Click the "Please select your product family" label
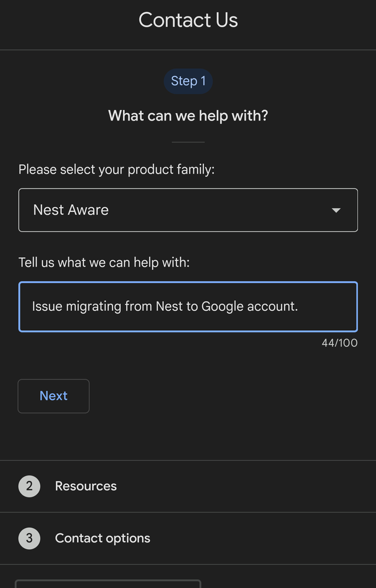Viewport: 376px width, 588px height. [x=117, y=170]
